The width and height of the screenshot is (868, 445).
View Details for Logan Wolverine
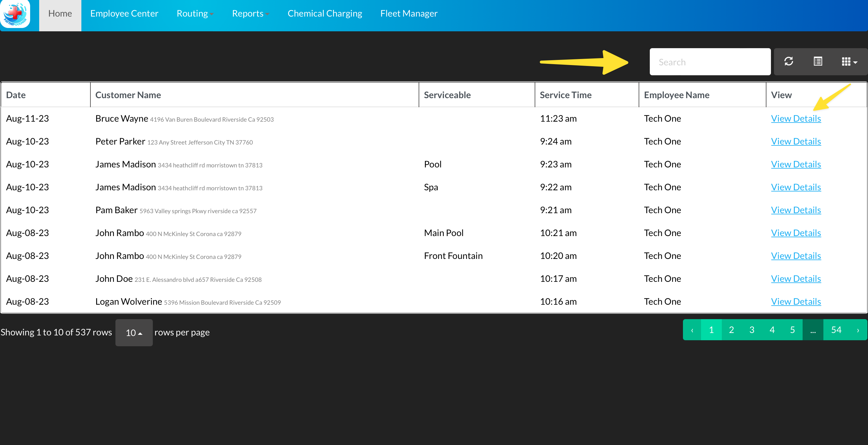coord(796,302)
